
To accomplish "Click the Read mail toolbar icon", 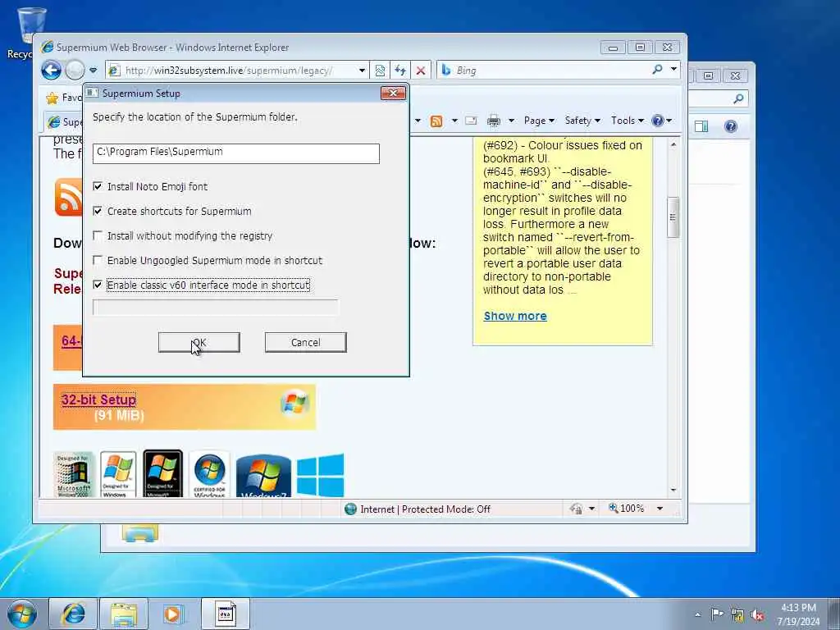I will (x=471, y=121).
